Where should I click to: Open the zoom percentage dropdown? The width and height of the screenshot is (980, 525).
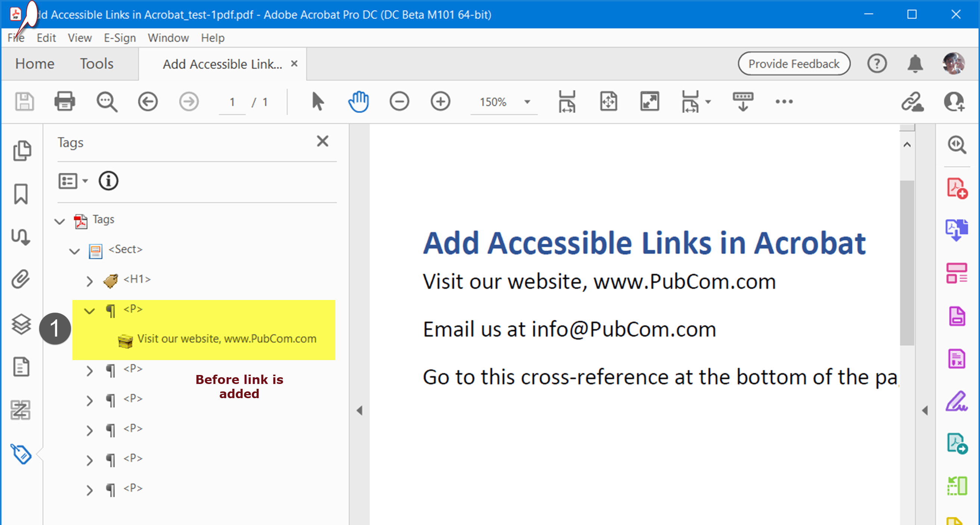click(527, 102)
